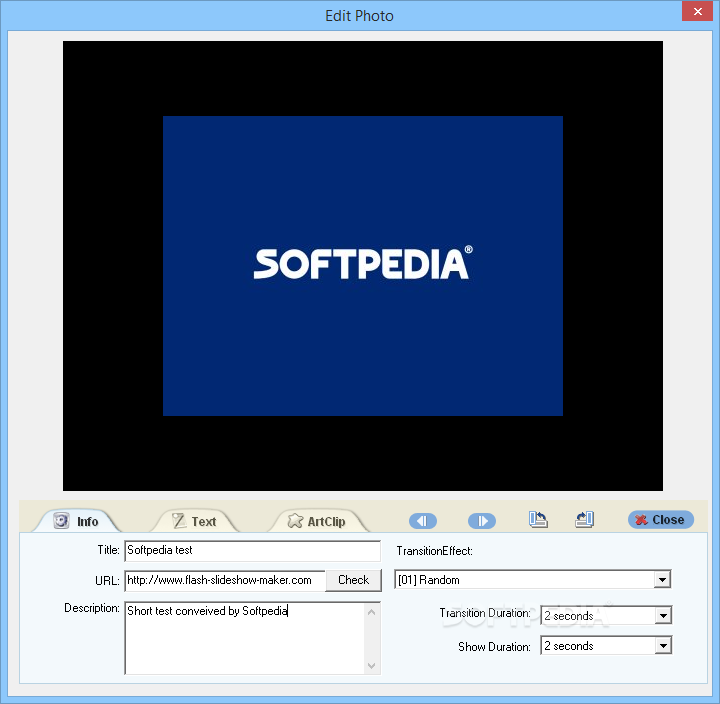
Task: Click into the Description text area
Action: (244, 638)
